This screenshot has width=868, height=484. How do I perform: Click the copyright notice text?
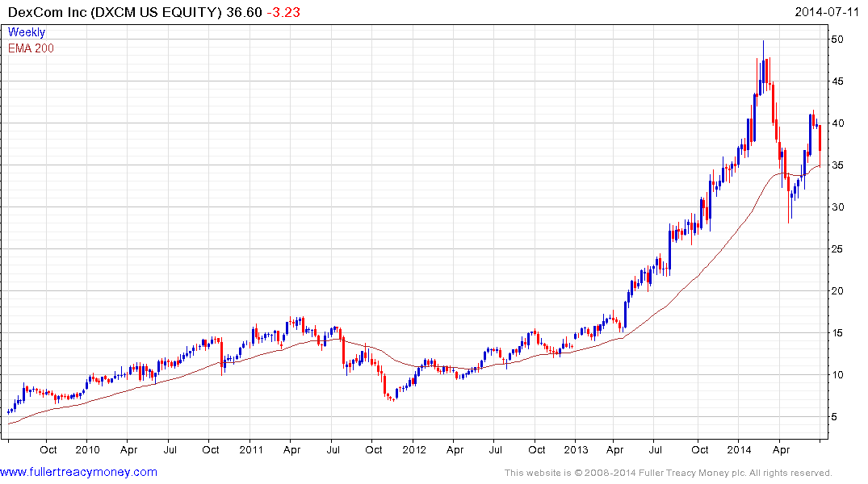pyautogui.click(x=669, y=473)
